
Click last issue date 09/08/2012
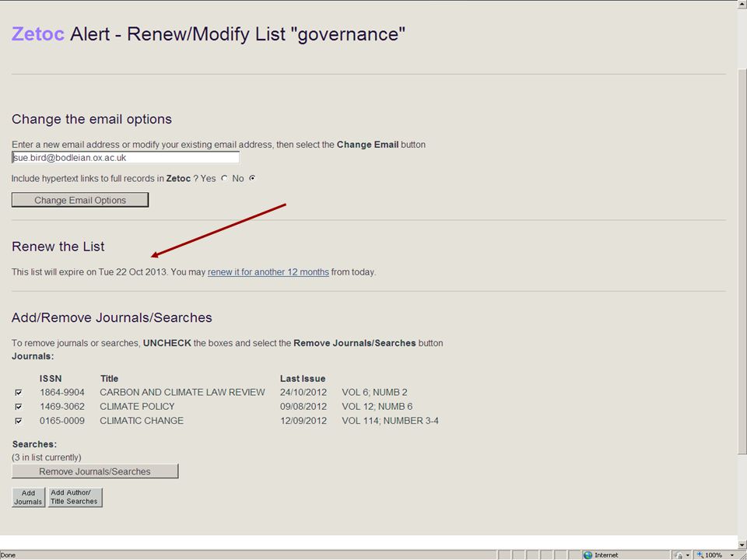[303, 407]
